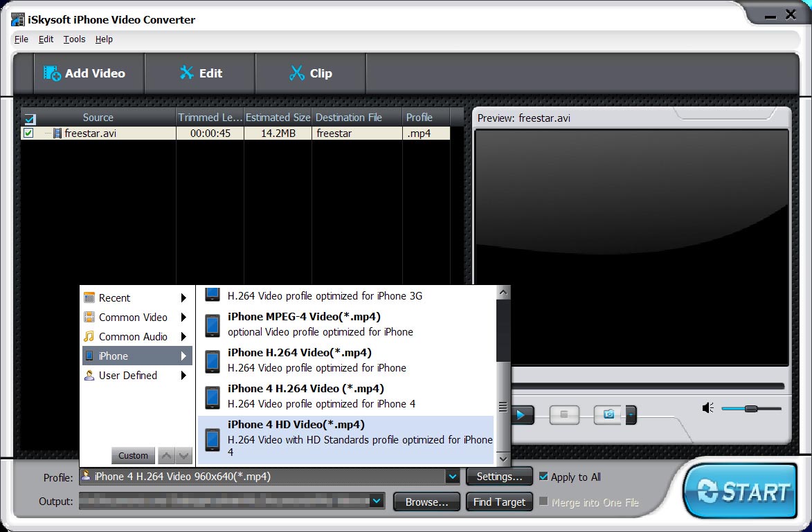Sort by the Source column header
Image resolution: width=812 pixels, height=532 pixels.
pos(98,118)
